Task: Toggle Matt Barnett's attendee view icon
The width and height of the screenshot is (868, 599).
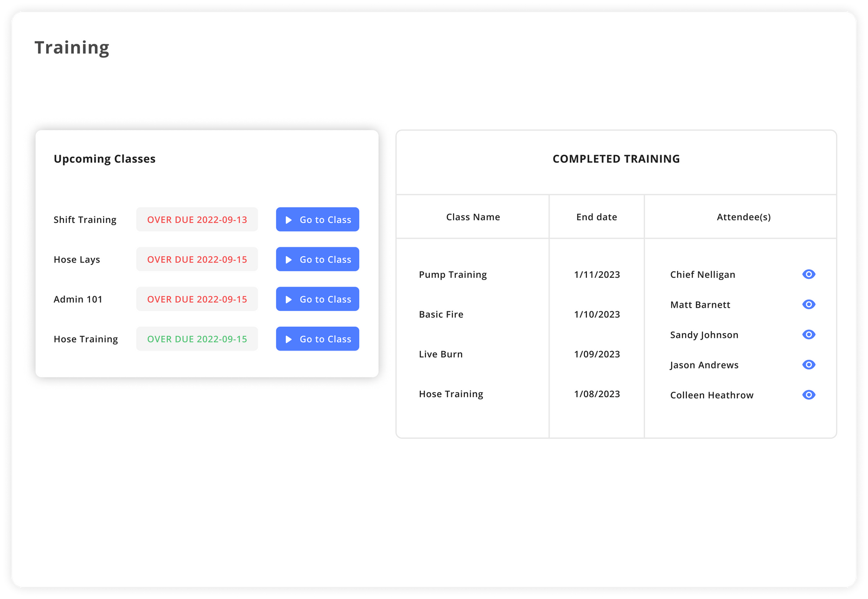Action: click(808, 304)
